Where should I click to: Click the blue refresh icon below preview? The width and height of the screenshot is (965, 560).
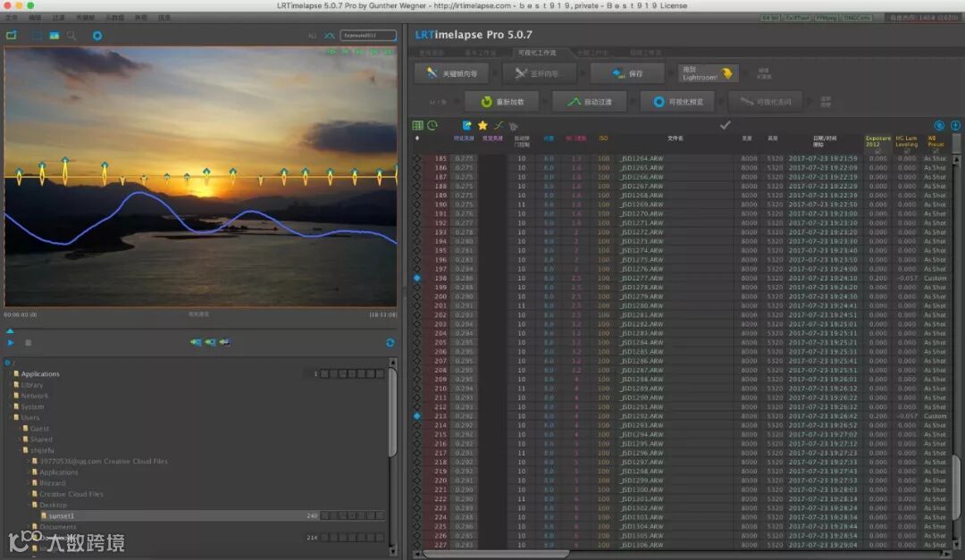[x=390, y=342]
